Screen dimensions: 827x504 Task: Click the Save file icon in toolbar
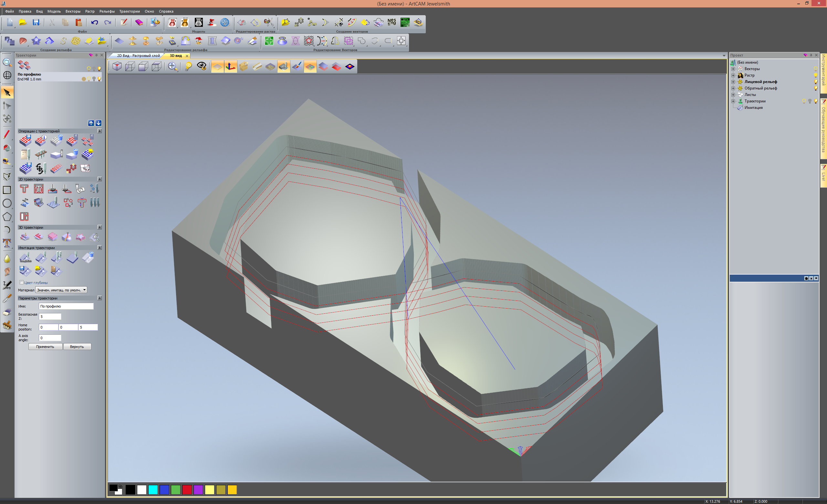pos(36,23)
